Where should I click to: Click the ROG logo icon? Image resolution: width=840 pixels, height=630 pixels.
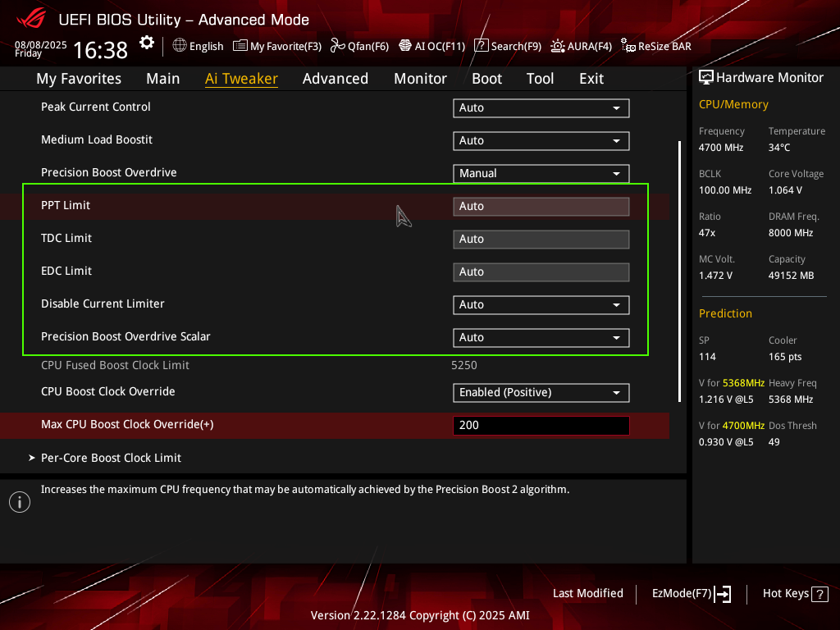tap(31, 20)
